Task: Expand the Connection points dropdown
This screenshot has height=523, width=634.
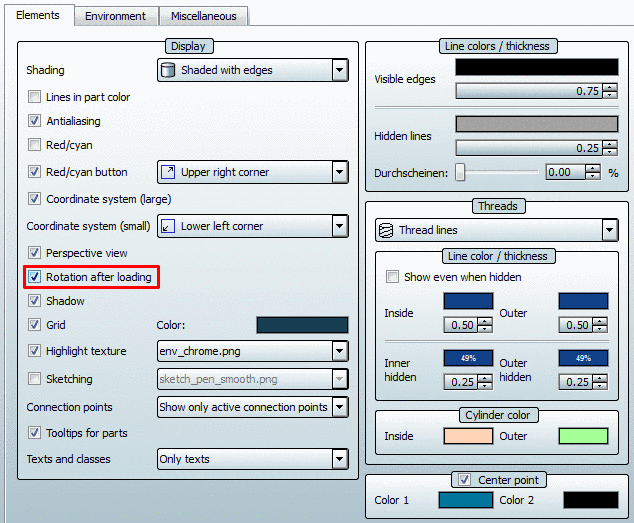Action: click(340, 407)
